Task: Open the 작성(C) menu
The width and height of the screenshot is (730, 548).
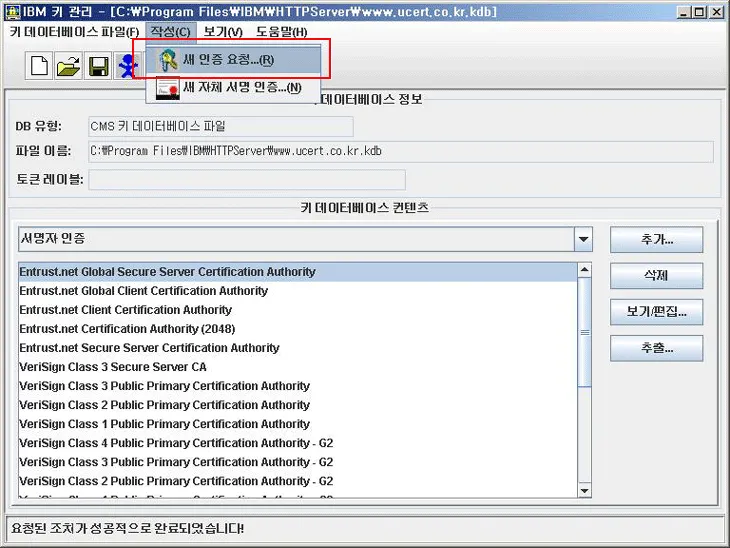Action: pyautogui.click(x=170, y=32)
